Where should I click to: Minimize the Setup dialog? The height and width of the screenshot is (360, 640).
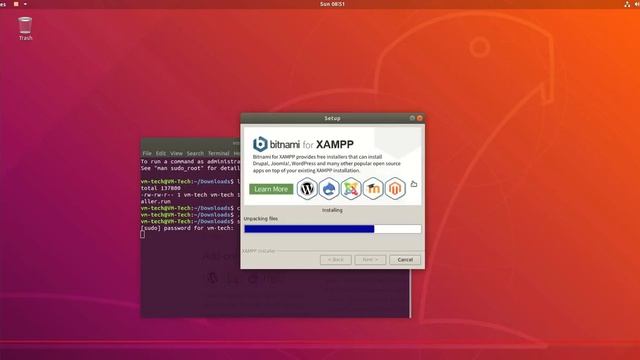pyautogui.click(x=412, y=118)
